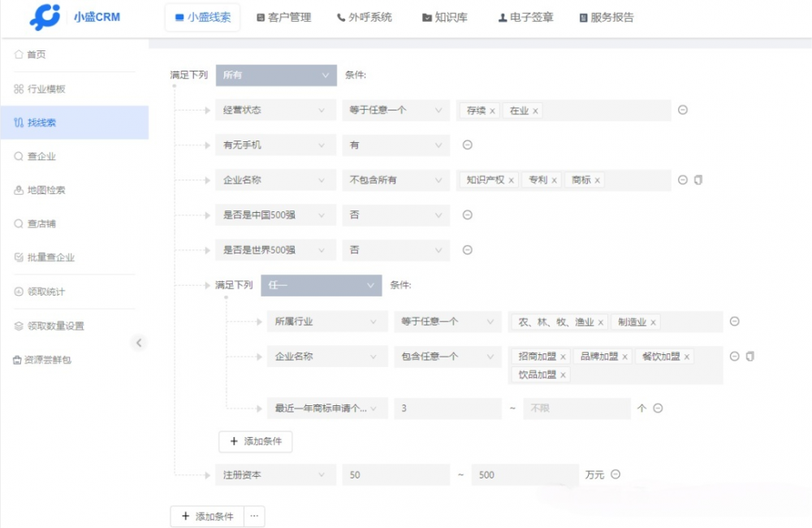812x528 pixels.
Task: Remove the 存续 tag with its x
Action: 491,110
